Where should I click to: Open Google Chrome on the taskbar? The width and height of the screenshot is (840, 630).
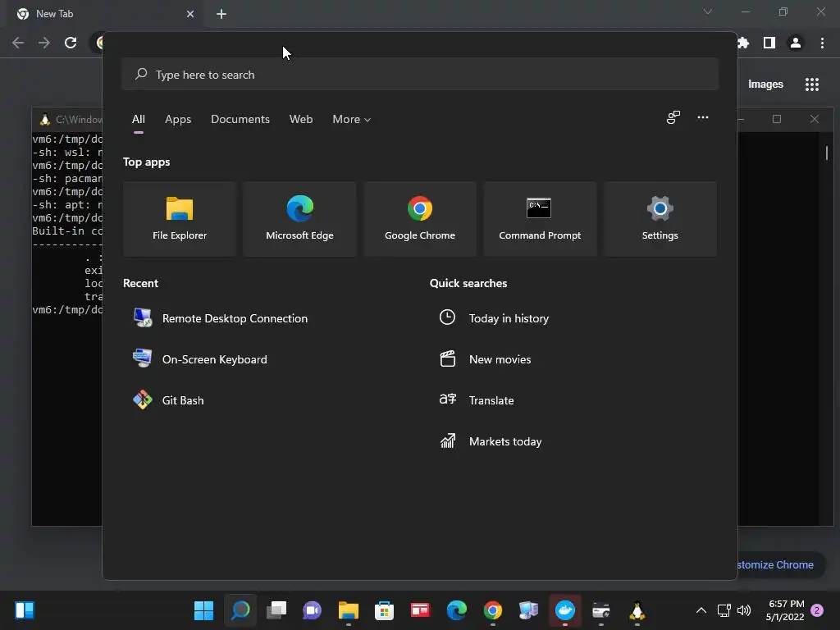point(492,610)
